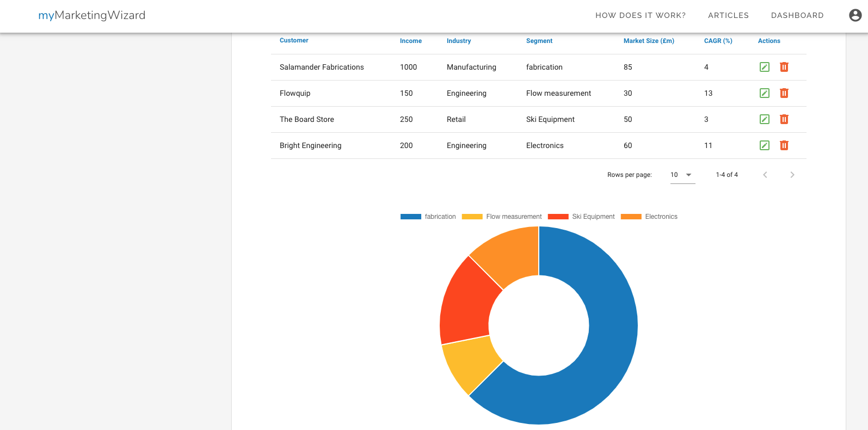Go to How Does It Work page
The height and width of the screenshot is (430, 868).
[x=641, y=15]
